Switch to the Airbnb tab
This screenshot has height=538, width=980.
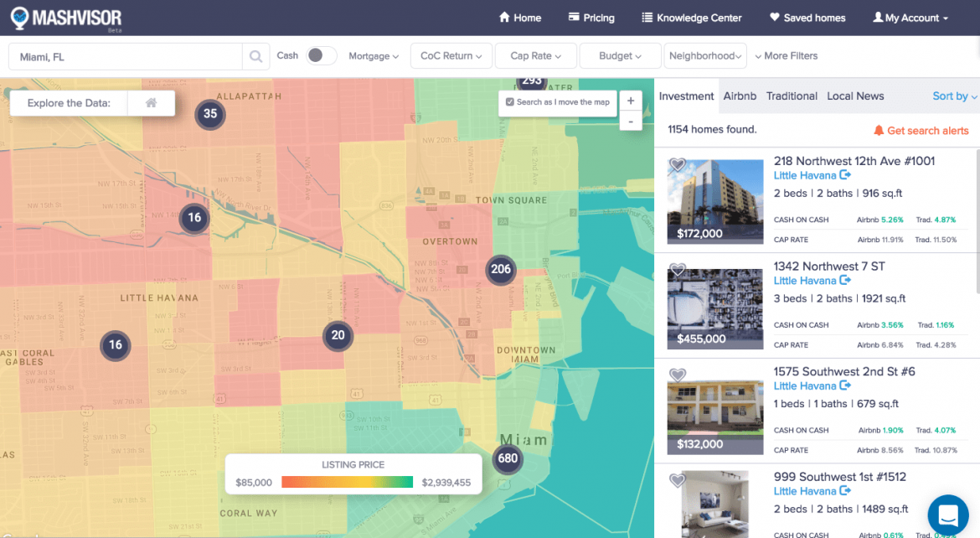point(740,96)
